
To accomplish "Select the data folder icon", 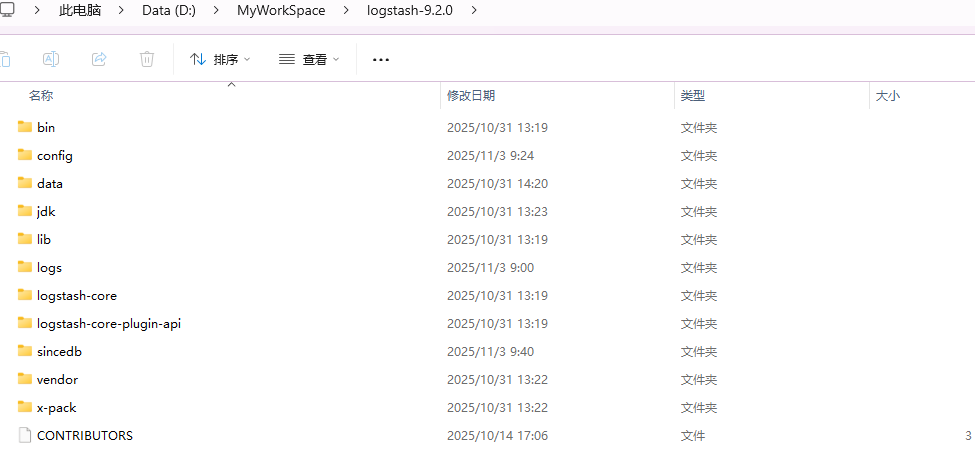I will pos(25,183).
